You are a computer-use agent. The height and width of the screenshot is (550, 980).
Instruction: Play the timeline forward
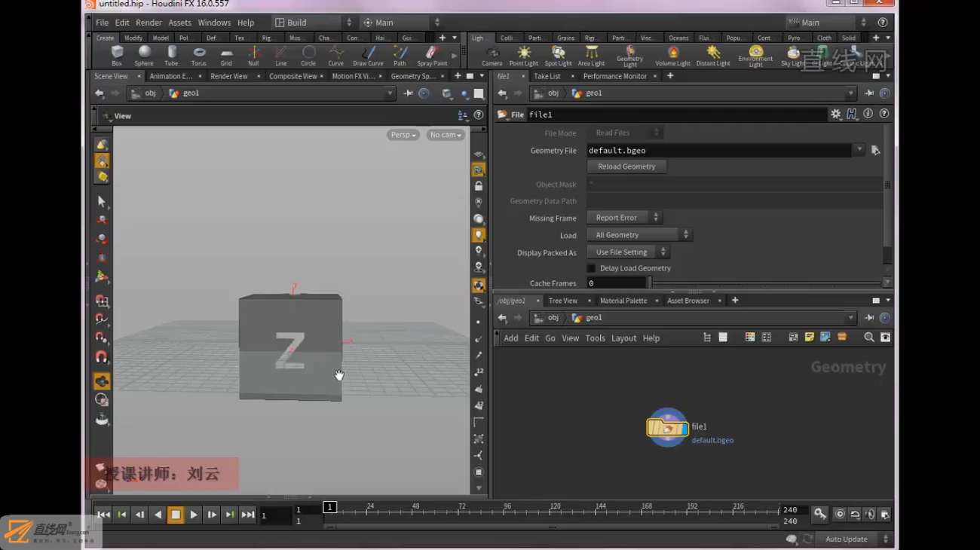[194, 515]
